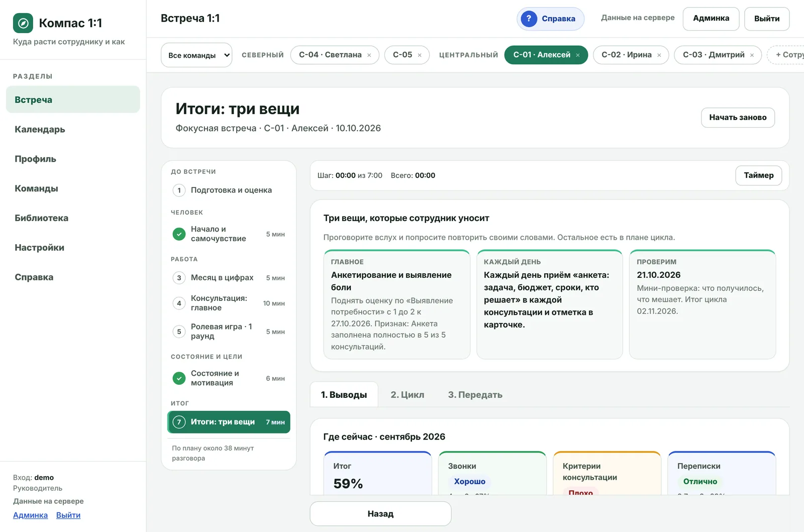Remove the С-02 · Ирина chip
The height and width of the screenshot is (532, 804).
point(659,55)
